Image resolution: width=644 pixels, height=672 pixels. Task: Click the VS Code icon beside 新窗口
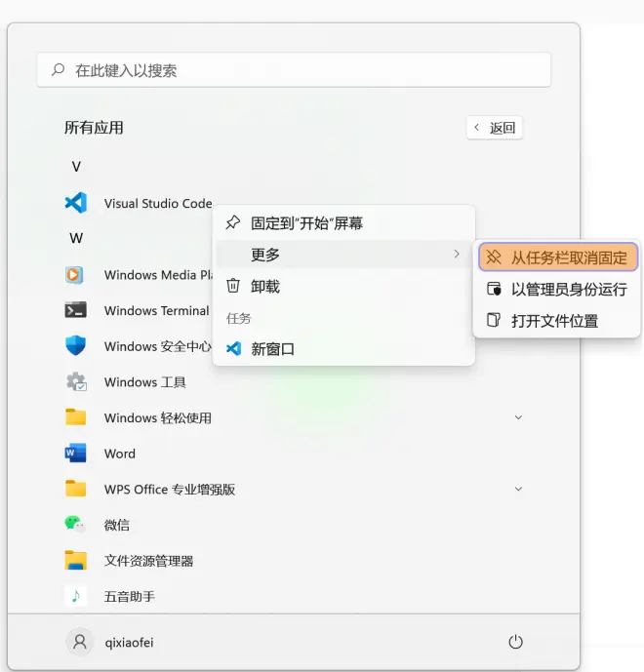tap(233, 348)
